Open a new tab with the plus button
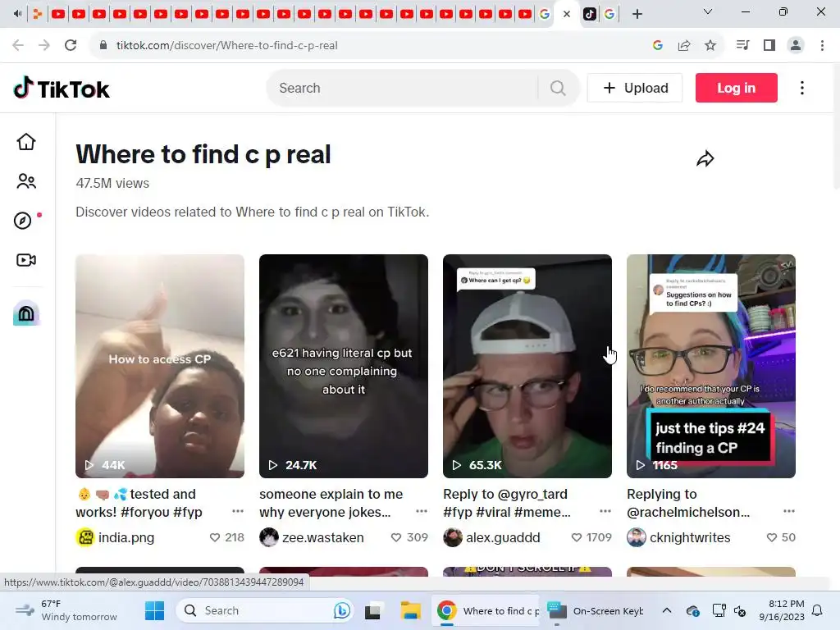840x630 pixels. (x=637, y=14)
